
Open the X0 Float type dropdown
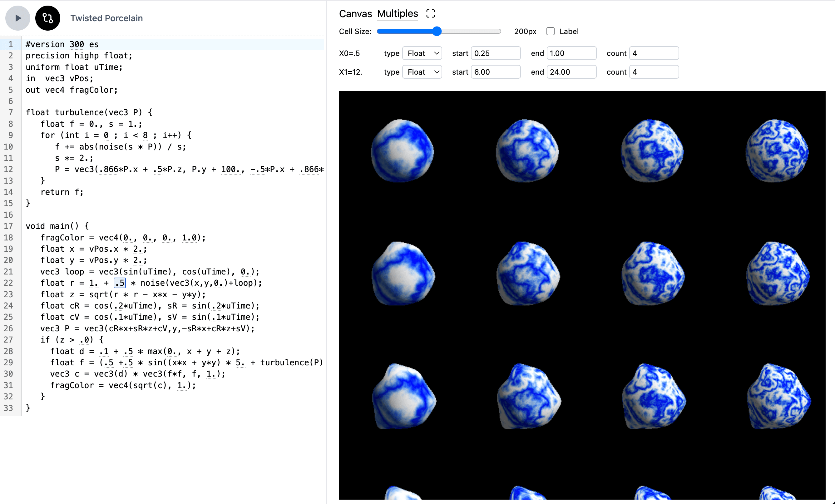coord(422,53)
